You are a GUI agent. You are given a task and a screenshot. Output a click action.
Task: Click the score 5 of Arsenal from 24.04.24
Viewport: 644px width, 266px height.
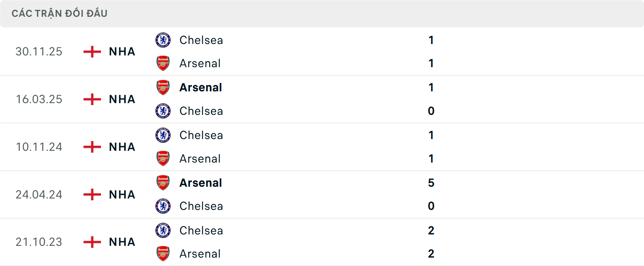(x=432, y=183)
